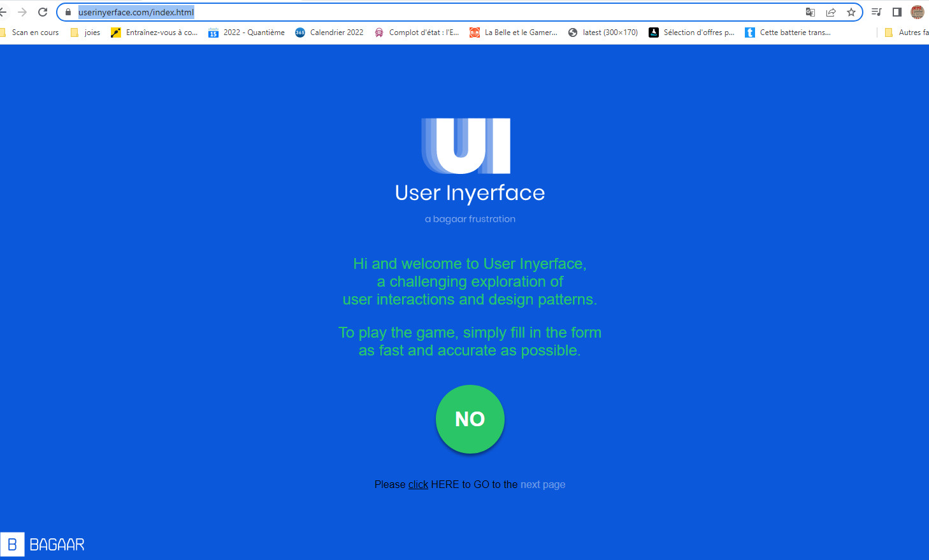Viewport: 929px width, 560px height.
Task: Open the Entraînez-vous bookmark
Action: pos(154,32)
